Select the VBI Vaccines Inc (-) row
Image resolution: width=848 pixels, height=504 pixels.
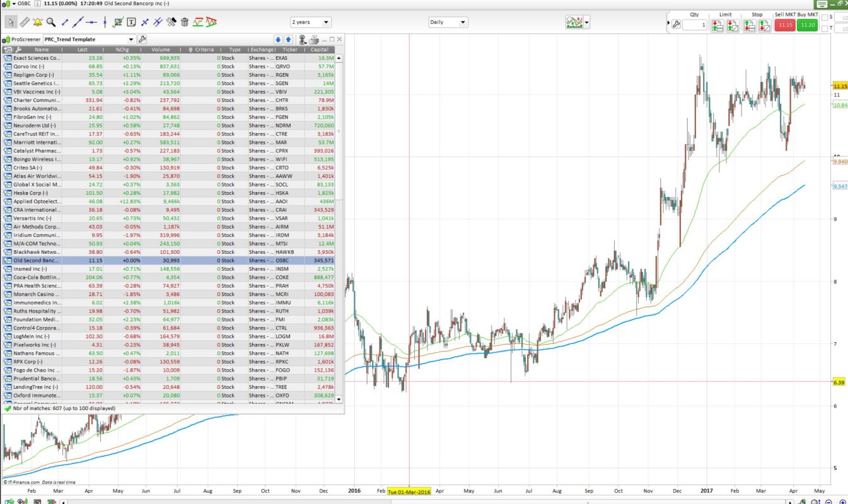click(x=169, y=91)
